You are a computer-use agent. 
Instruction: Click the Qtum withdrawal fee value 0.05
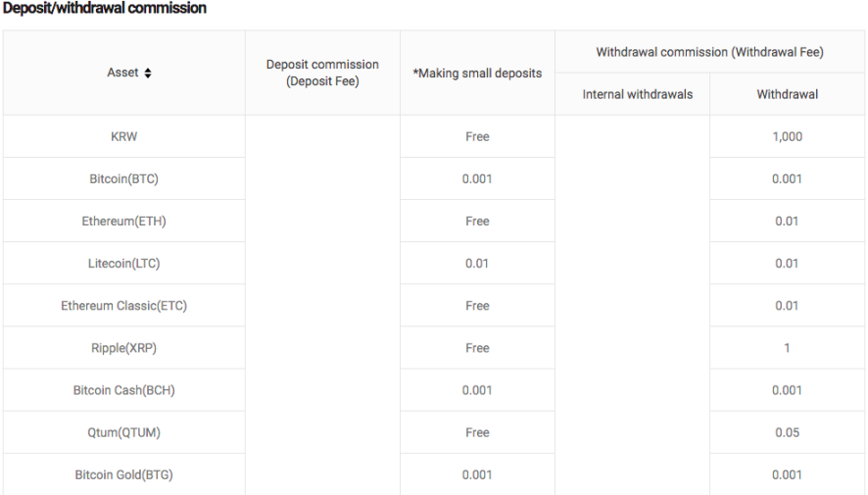pos(788,432)
